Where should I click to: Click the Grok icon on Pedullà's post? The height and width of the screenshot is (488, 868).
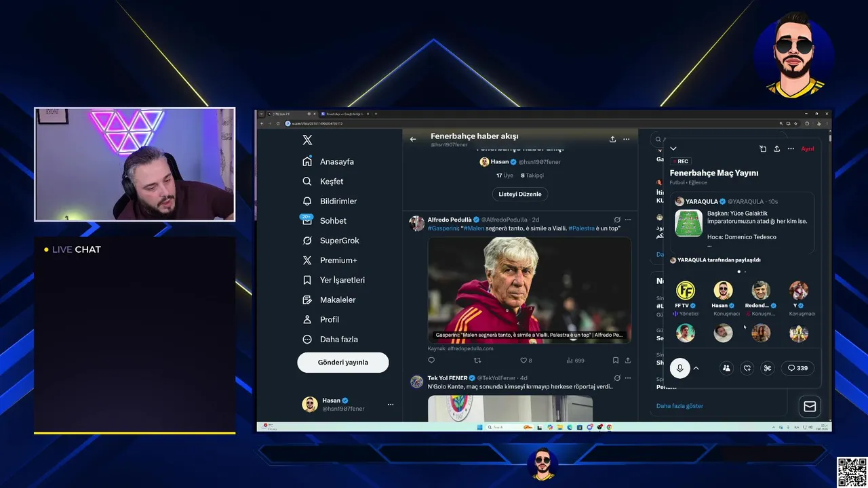click(x=617, y=220)
